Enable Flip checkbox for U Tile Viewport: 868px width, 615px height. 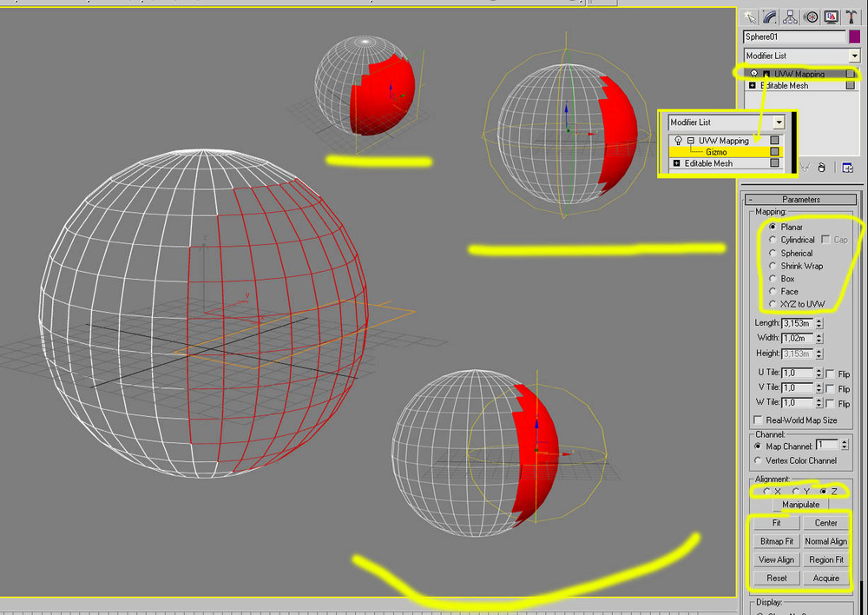coord(830,374)
